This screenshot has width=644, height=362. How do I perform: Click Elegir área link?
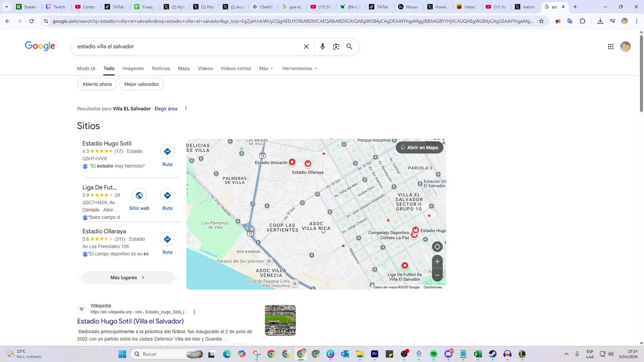click(x=166, y=109)
